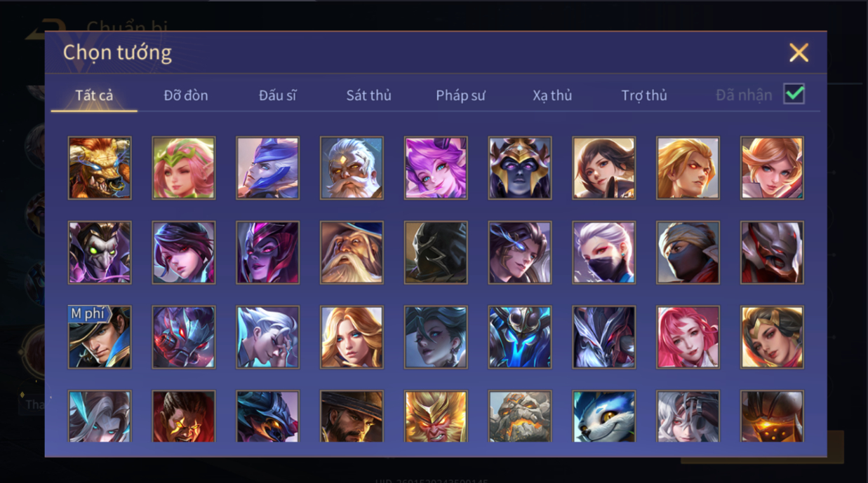Select the orange lion beast hero portrait
Viewport: 868px width, 483px height.
tap(100, 168)
